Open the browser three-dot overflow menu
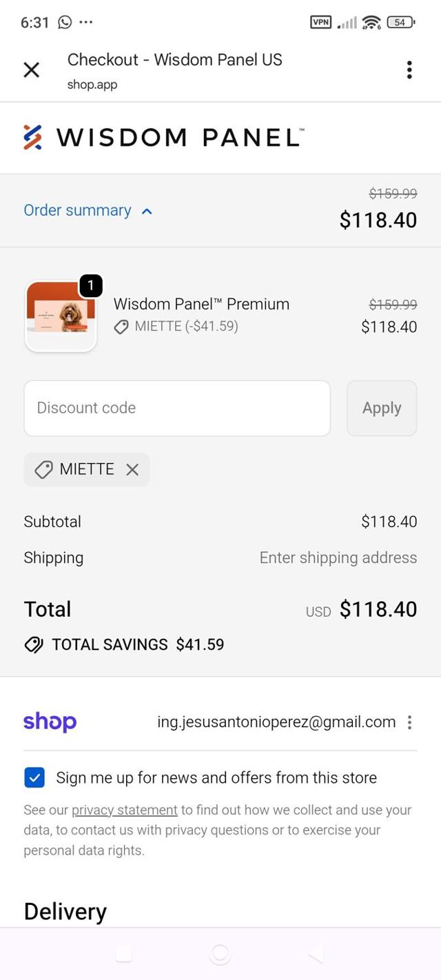441x980 pixels. point(409,70)
